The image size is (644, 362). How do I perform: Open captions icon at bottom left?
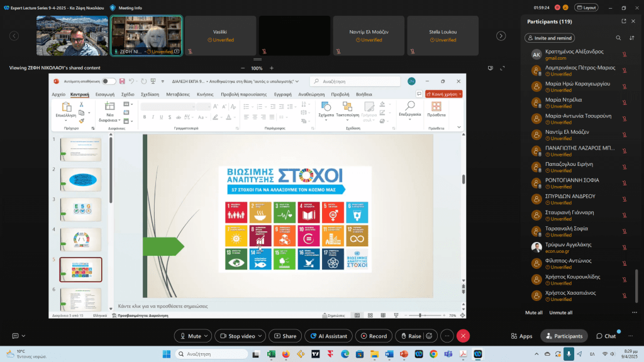(15, 336)
